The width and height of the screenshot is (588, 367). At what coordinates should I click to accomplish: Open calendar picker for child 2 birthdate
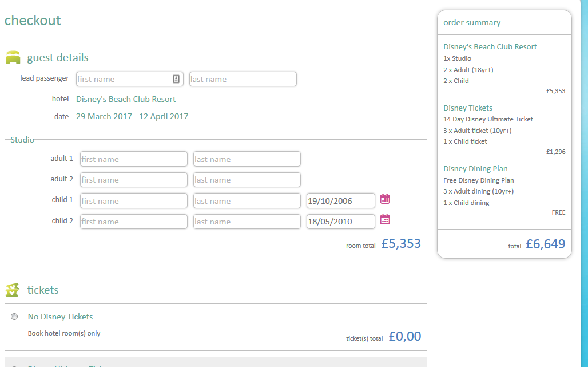[385, 219]
